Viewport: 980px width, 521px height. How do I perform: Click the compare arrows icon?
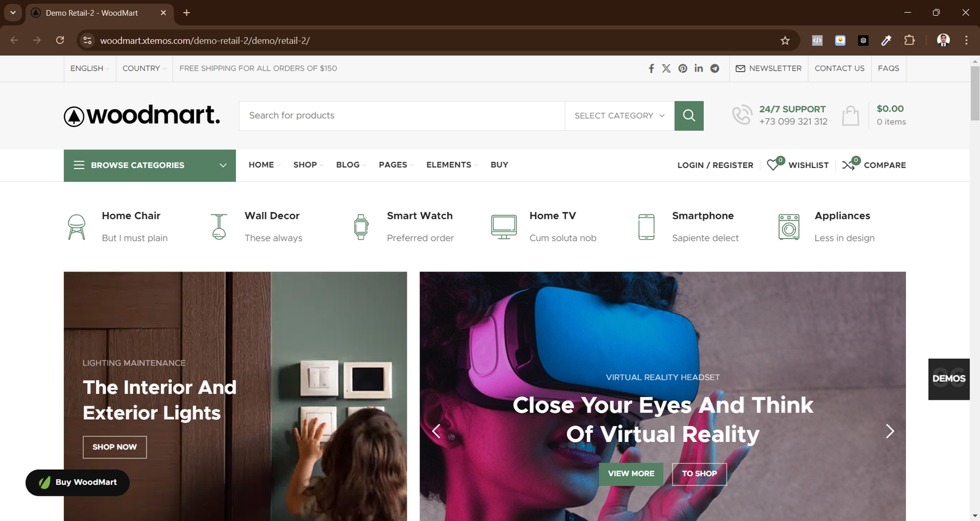849,165
